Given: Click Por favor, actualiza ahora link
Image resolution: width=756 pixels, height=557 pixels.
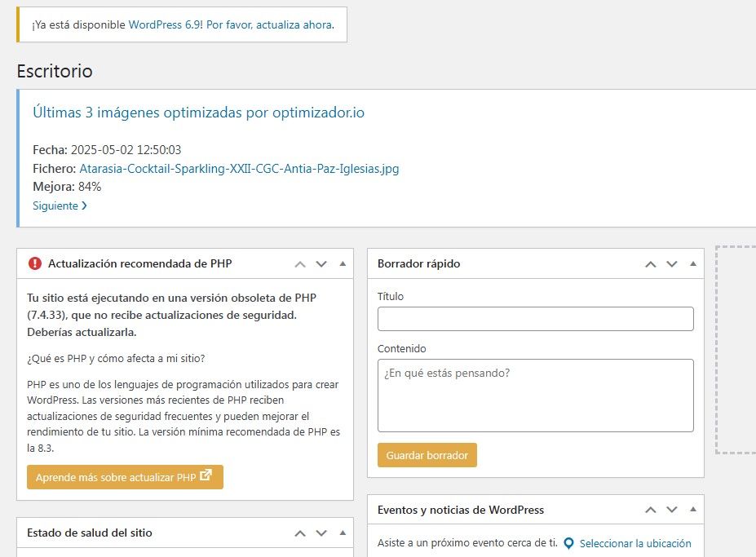Looking at the screenshot, I should click(x=269, y=25).
